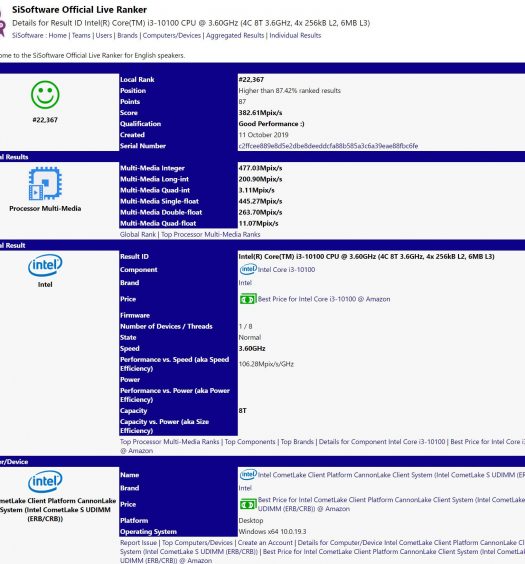Click the Result ID bold processor description
Viewport: 525px width, 564px height.
[x=366, y=256]
